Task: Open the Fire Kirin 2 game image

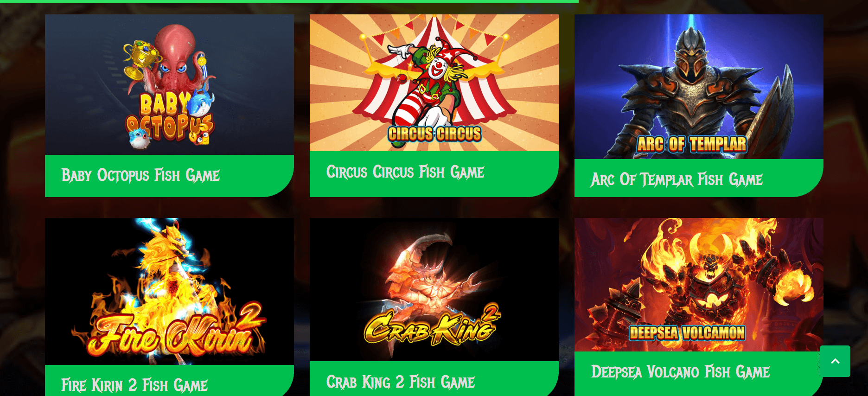Action: point(169,291)
